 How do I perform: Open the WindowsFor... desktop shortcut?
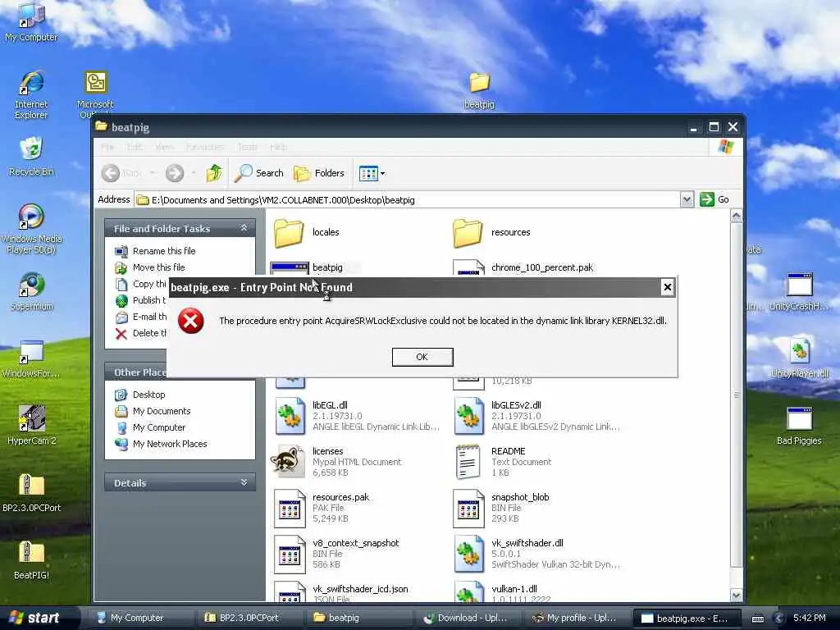(x=31, y=359)
